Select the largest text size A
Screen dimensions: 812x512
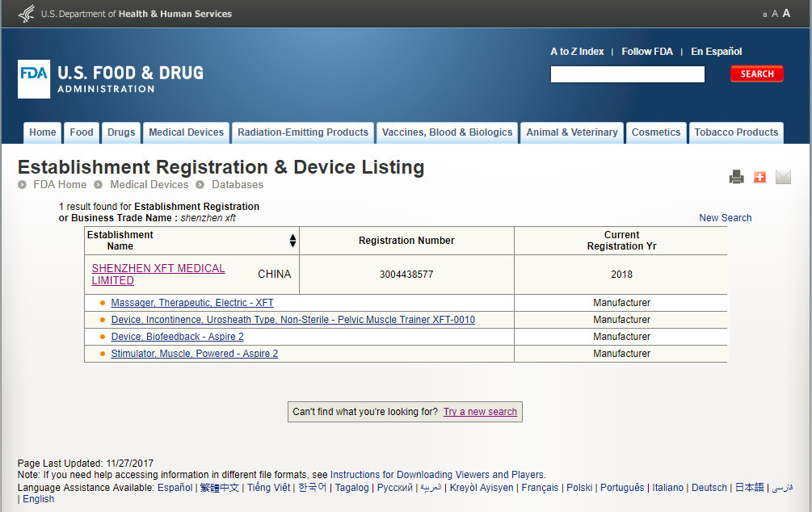point(786,13)
